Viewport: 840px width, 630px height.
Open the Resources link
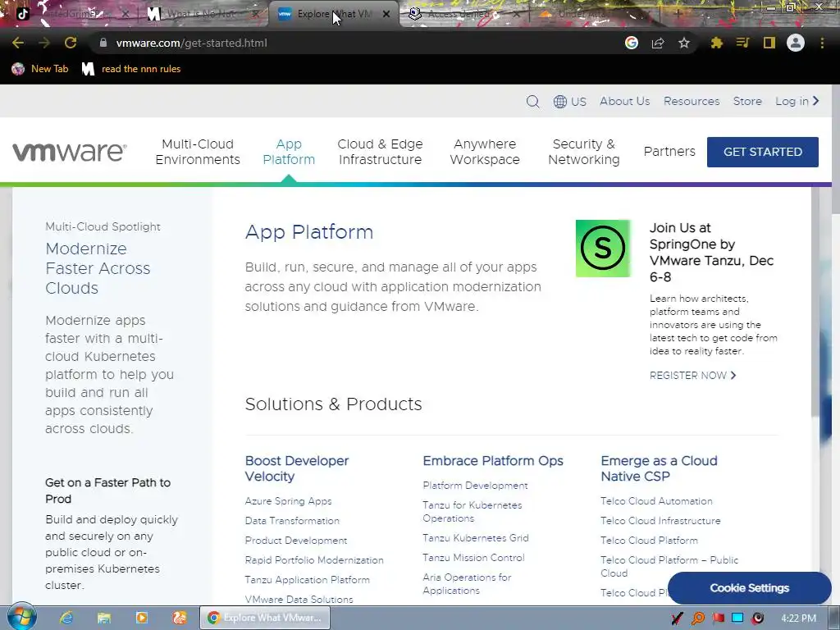pyautogui.click(x=692, y=101)
